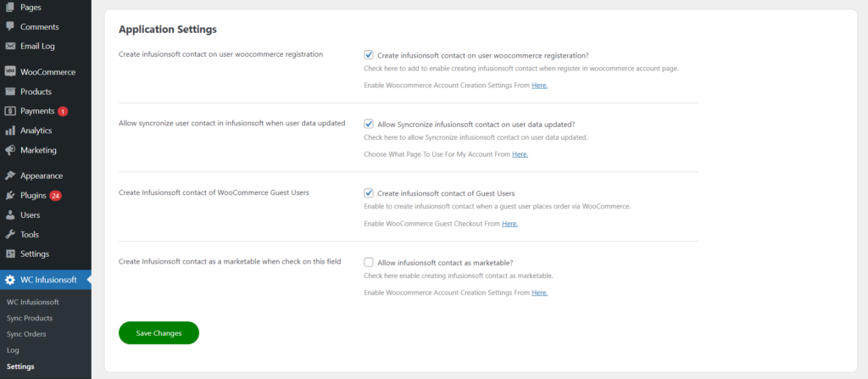Click the Products archive icon

pos(10,92)
